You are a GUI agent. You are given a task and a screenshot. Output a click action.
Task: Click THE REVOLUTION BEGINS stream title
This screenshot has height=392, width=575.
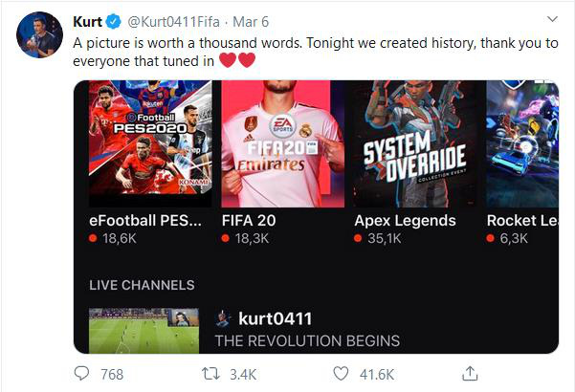(x=307, y=340)
